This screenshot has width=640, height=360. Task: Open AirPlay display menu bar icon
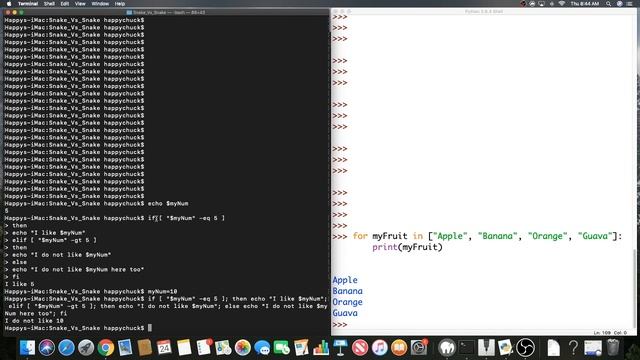tap(542, 4)
